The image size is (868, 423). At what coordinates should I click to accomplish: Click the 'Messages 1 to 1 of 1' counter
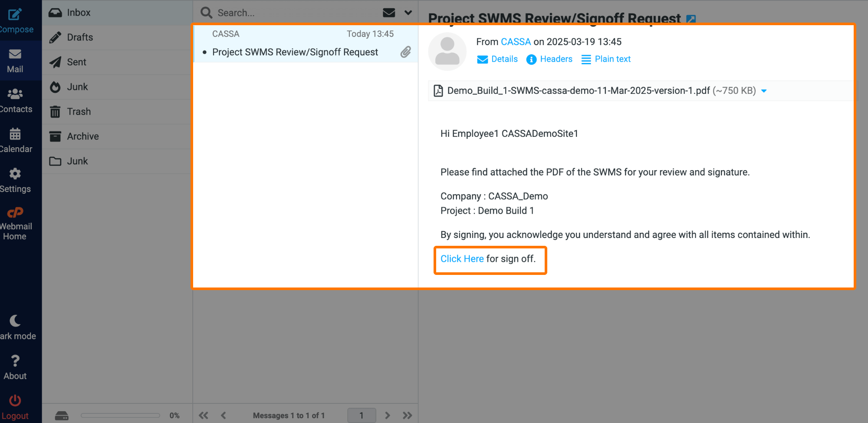click(289, 416)
